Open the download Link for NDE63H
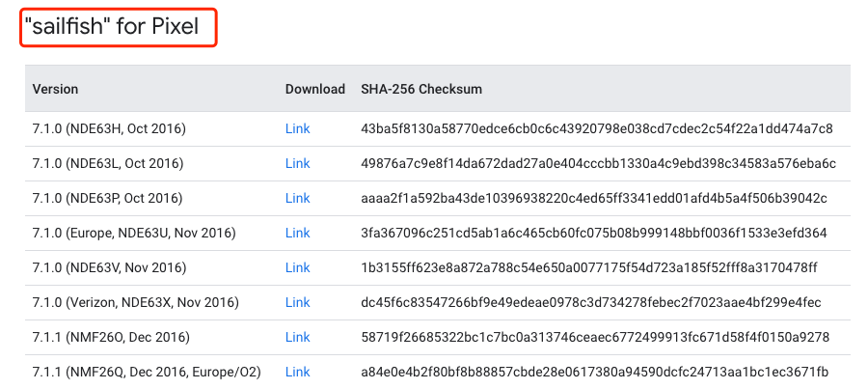The width and height of the screenshot is (868, 389). pos(297,129)
